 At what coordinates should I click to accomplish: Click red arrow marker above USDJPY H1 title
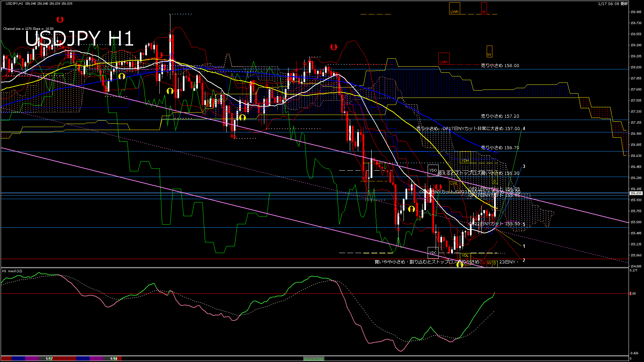[x=60, y=19]
